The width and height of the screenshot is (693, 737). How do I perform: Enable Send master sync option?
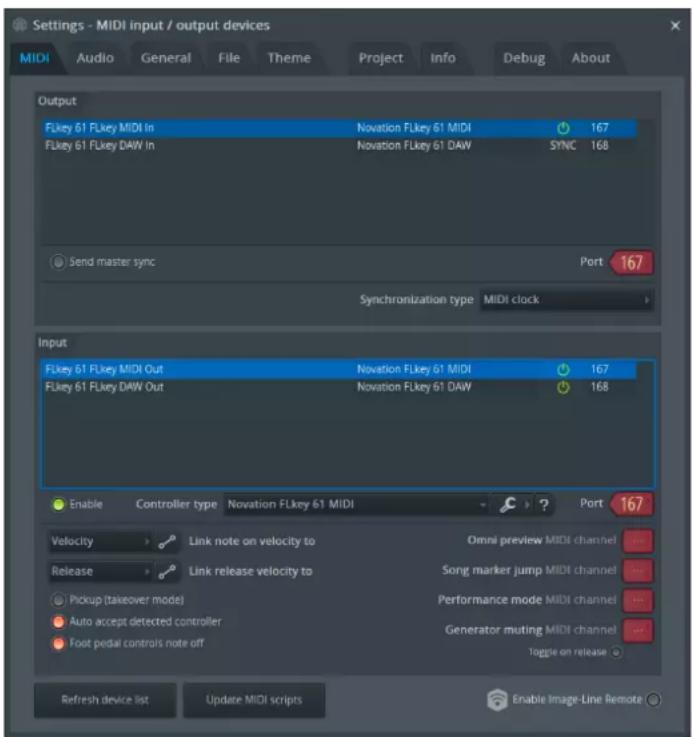click(58, 262)
